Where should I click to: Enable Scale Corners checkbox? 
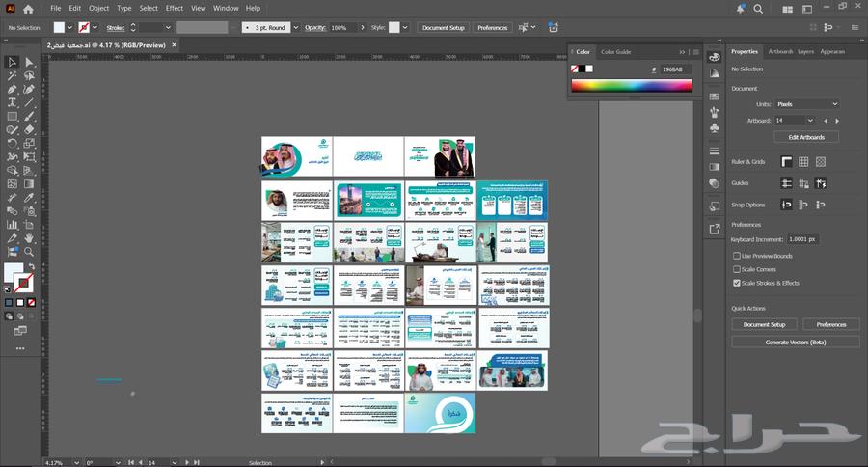click(737, 269)
